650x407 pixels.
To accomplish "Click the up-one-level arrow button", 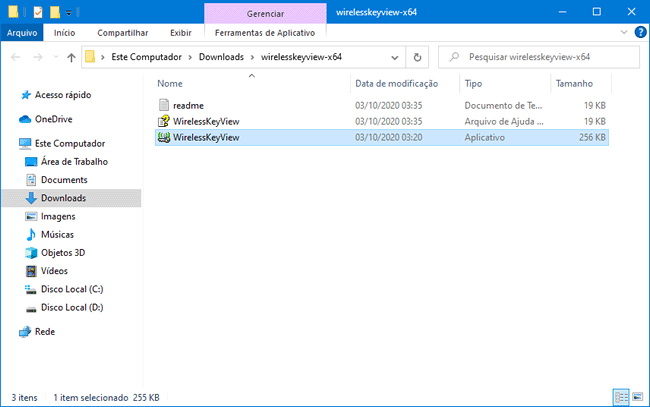I will click(x=71, y=57).
